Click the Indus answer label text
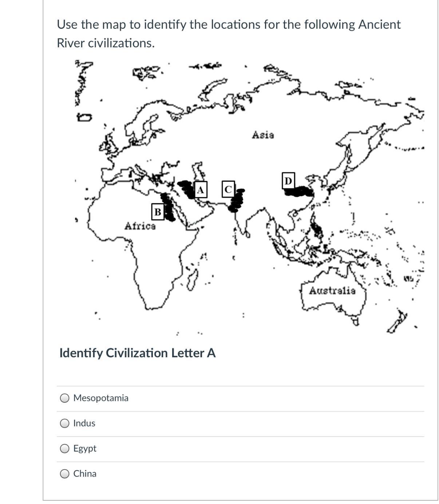The height and width of the screenshot is (504, 439). [x=84, y=423]
